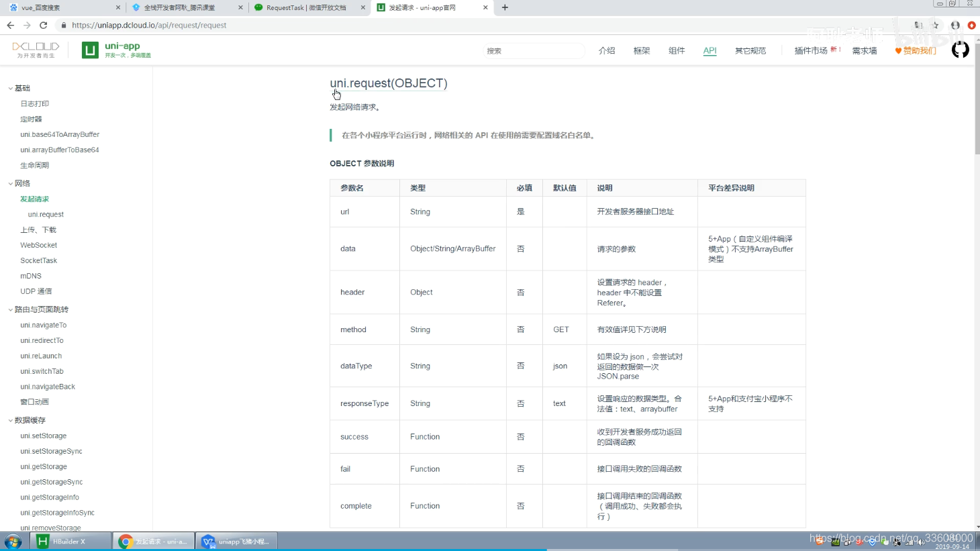Open the 介绍 nav item
Viewport: 980px width, 551px height.
[x=607, y=50]
